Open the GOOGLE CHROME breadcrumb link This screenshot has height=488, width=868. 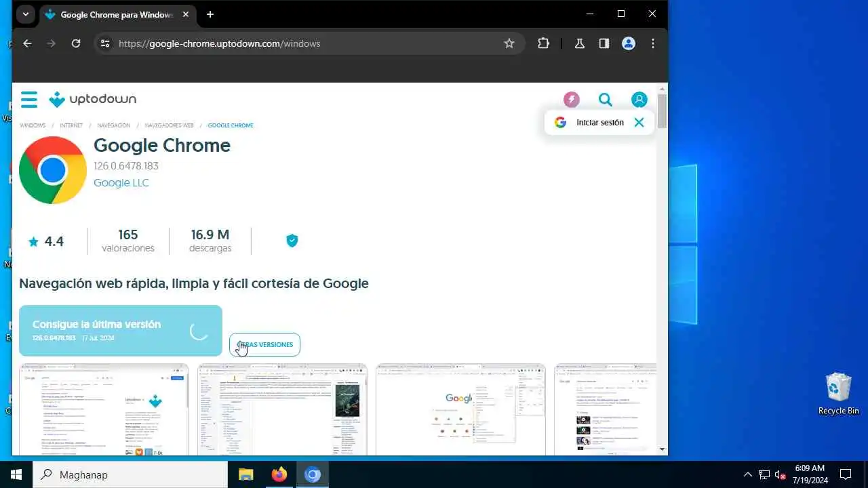pyautogui.click(x=231, y=125)
